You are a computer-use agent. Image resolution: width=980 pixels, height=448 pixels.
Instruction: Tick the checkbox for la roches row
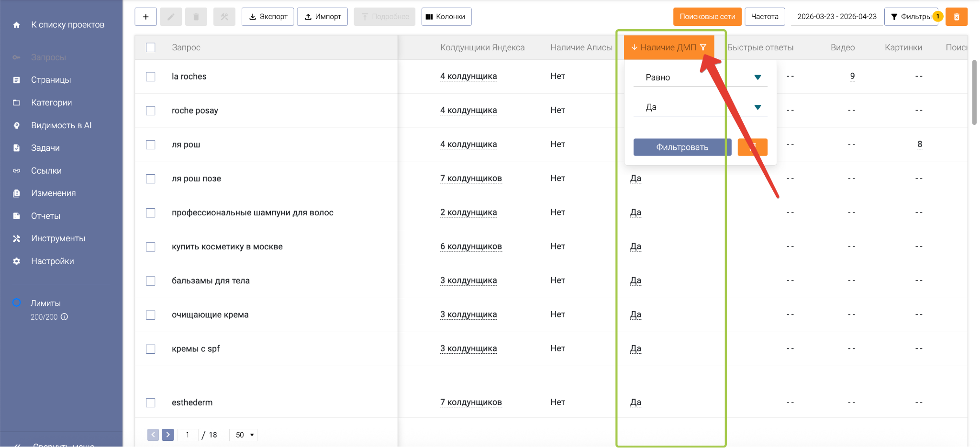click(151, 77)
